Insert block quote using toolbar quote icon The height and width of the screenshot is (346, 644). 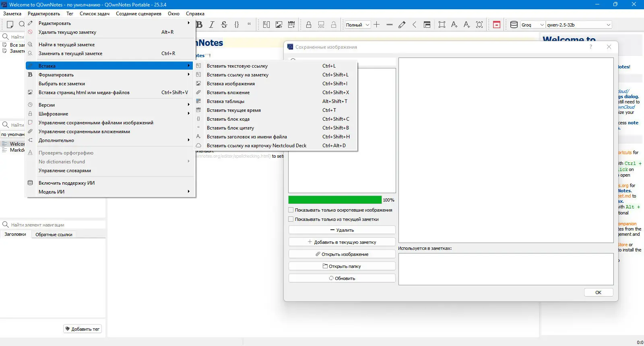[x=249, y=25]
